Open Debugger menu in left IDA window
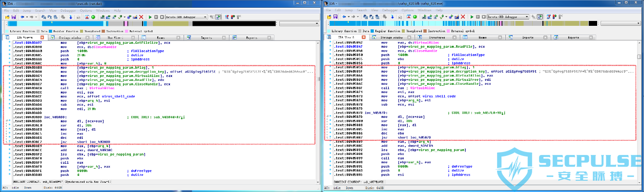 [68, 10]
